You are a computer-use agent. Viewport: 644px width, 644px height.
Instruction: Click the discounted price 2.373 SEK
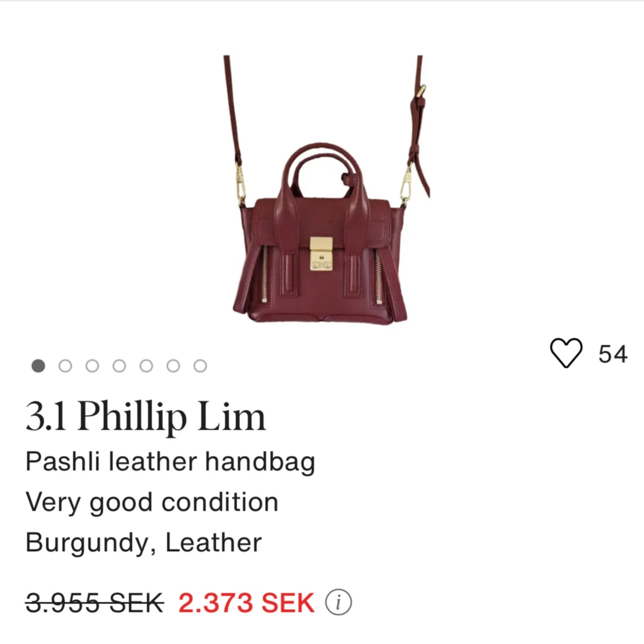click(x=246, y=603)
